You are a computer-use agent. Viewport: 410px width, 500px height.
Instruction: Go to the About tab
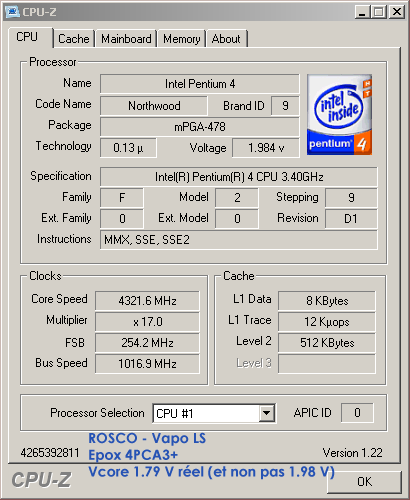[x=226, y=39]
